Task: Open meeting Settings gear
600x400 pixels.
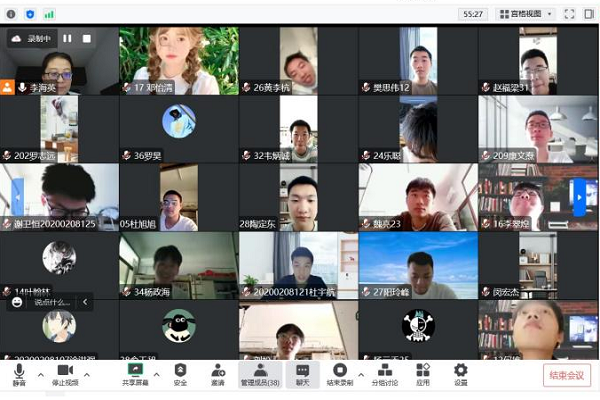Action: 460,374
